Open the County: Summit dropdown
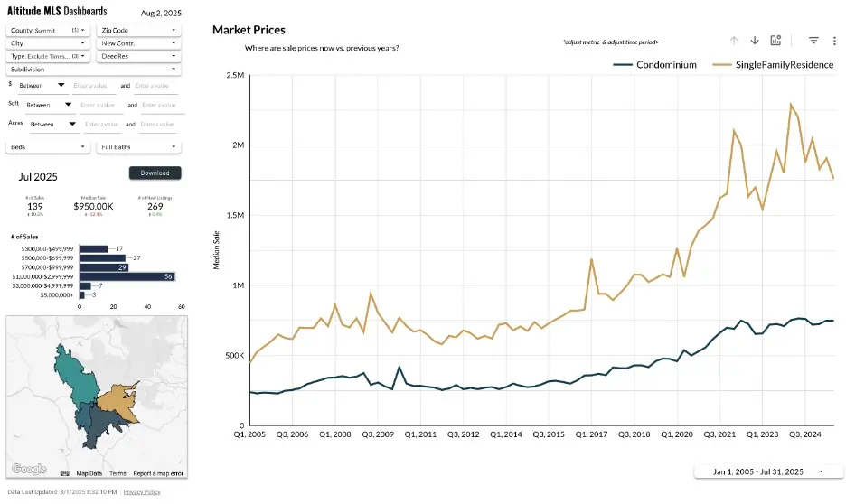This screenshot has height=504, width=846. tap(48, 30)
